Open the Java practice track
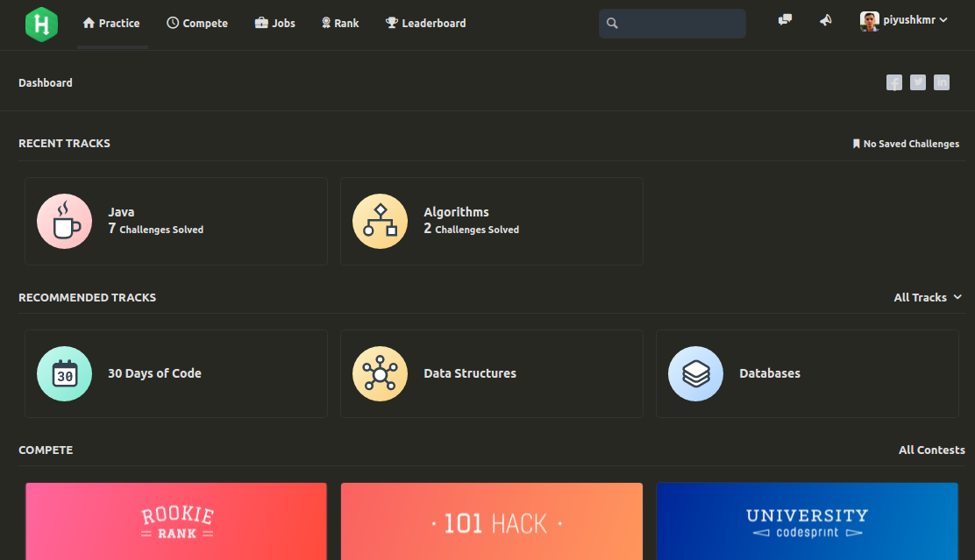Image resolution: width=975 pixels, height=560 pixels. pos(175,220)
